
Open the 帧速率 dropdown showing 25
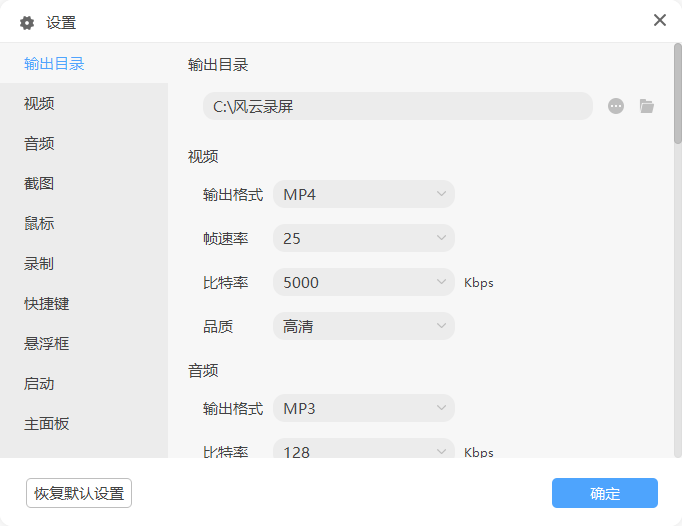click(x=363, y=238)
